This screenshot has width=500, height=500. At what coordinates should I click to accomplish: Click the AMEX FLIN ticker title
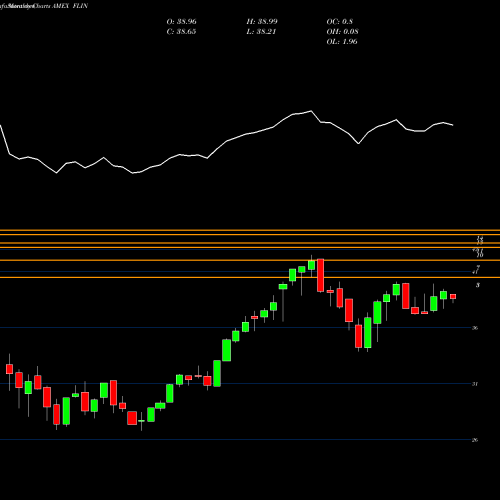[69, 6]
